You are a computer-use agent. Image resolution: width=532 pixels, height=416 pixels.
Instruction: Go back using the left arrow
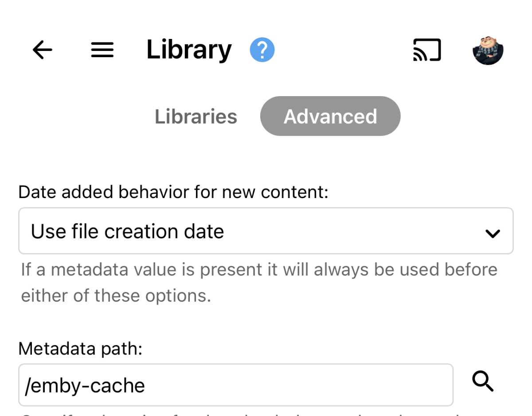[x=43, y=50]
